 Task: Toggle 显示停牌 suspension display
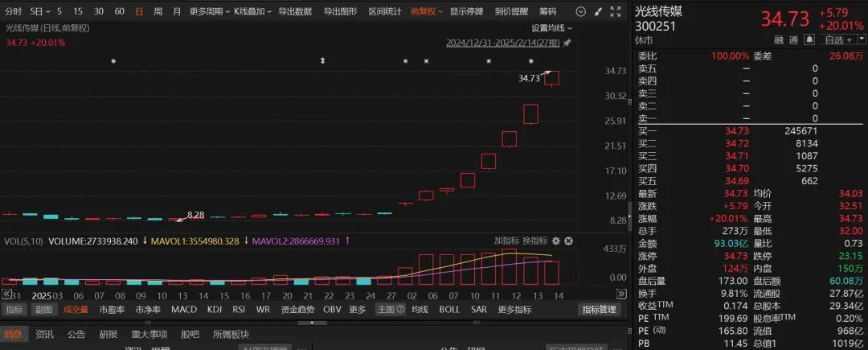point(466,11)
